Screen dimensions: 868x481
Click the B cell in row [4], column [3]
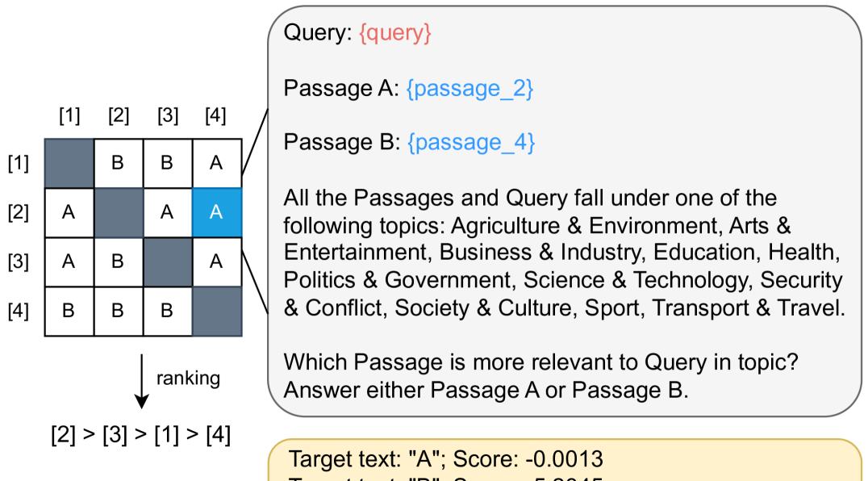click(167, 311)
